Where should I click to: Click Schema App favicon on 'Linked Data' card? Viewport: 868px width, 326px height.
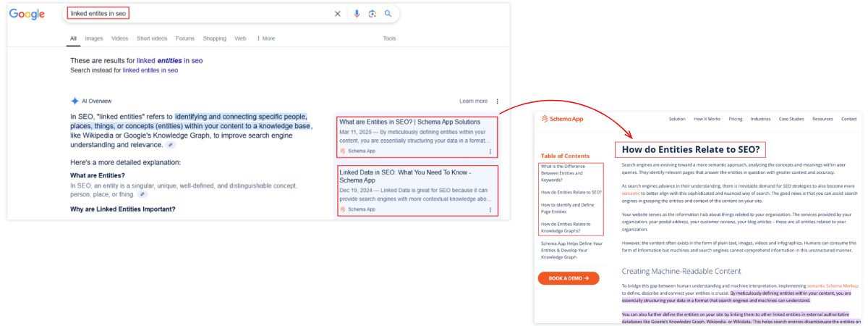pos(343,209)
